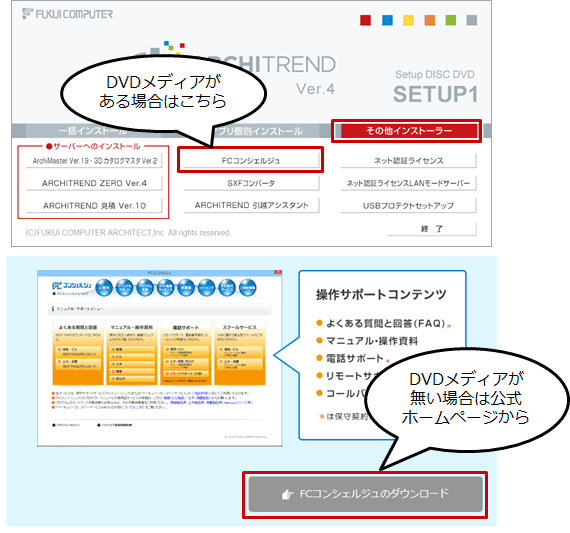
Task: Click FCコンシェルジュ logo inside preview window
Action: pyautogui.click(x=72, y=285)
